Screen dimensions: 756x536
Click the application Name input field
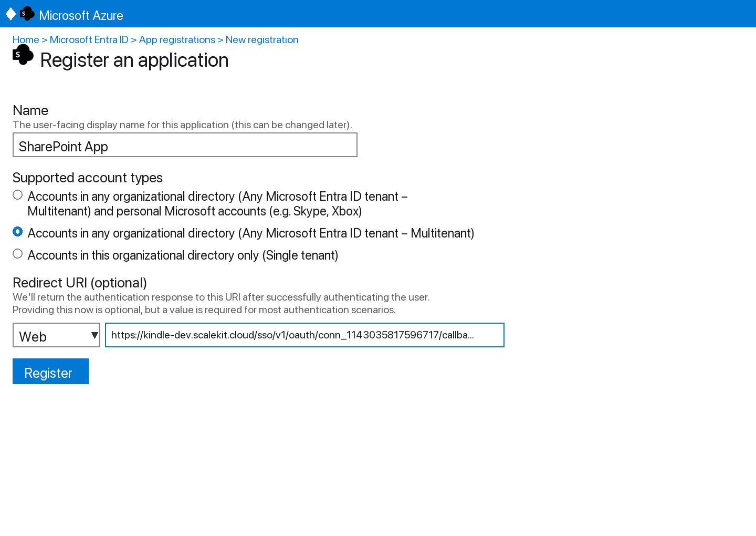185,145
